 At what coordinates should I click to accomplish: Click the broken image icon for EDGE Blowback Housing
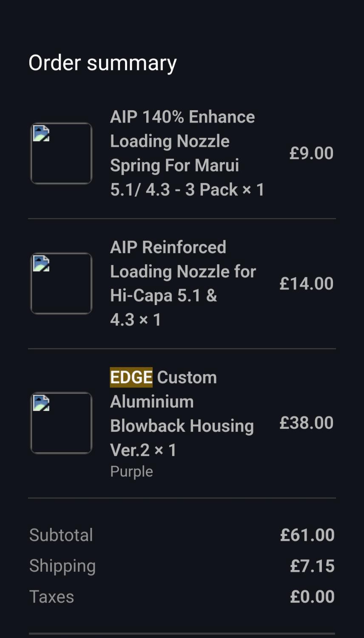(x=41, y=403)
